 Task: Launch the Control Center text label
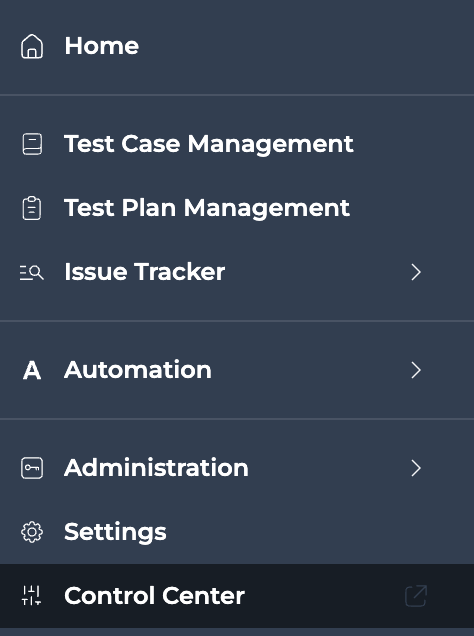click(154, 596)
